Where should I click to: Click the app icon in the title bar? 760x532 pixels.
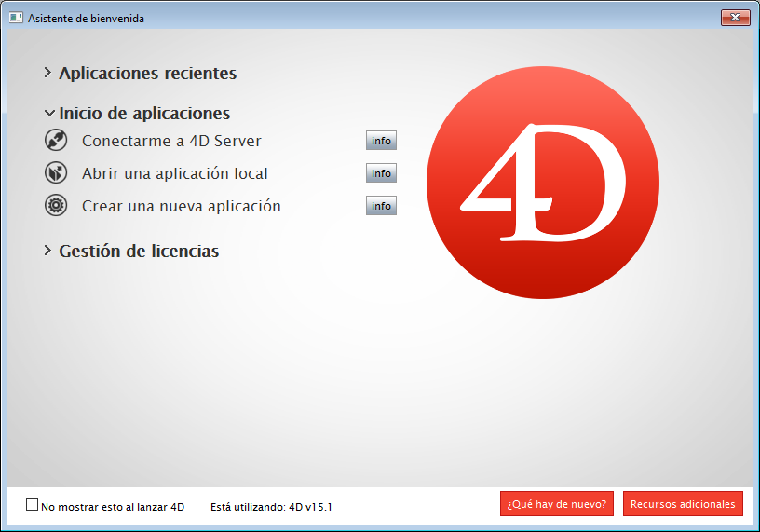click(x=16, y=18)
